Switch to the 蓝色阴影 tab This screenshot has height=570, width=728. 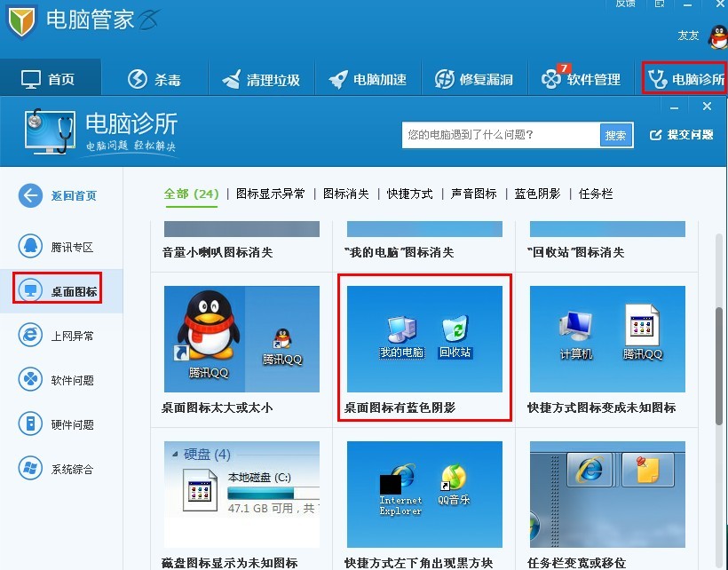point(538,194)
